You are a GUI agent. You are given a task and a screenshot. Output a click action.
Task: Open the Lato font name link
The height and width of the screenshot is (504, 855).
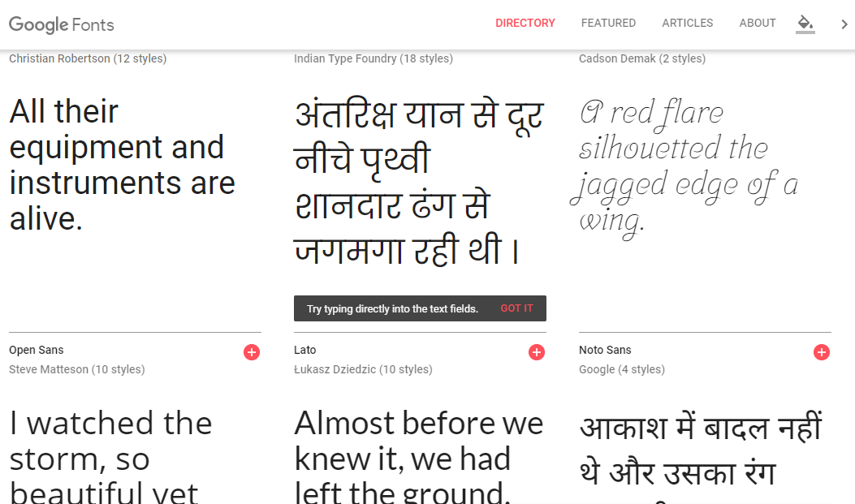[304, 350]
